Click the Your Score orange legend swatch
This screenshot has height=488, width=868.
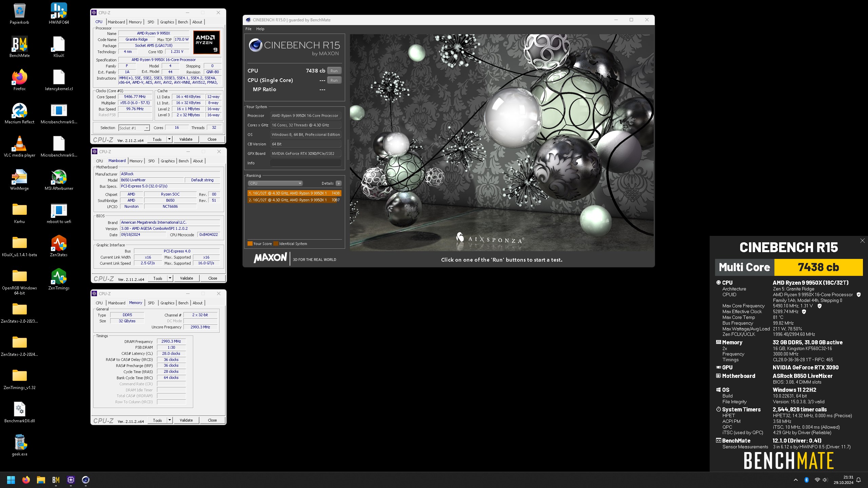coord(250,243)
